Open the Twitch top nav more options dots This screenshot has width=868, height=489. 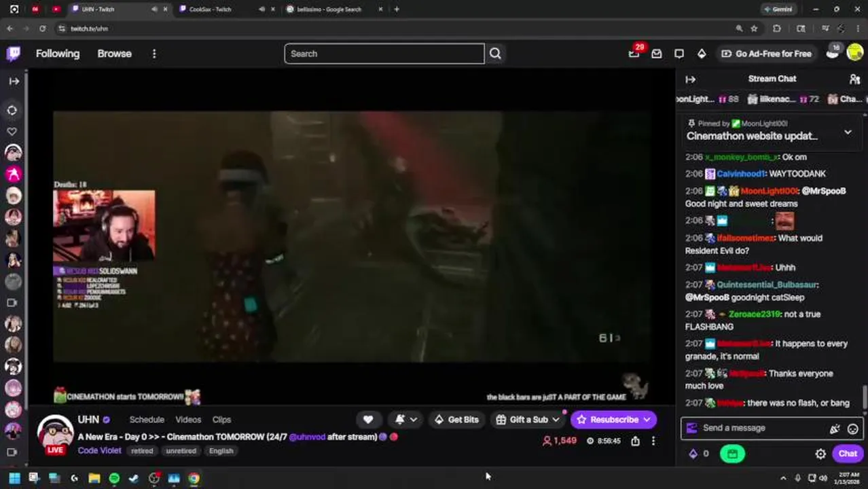tap(154, 54)
